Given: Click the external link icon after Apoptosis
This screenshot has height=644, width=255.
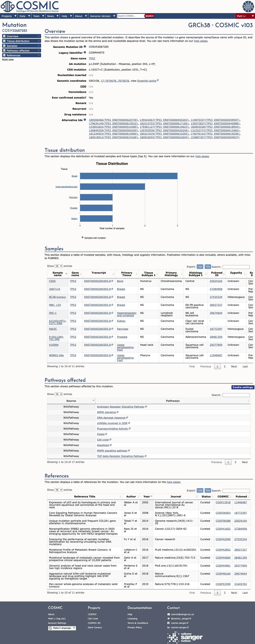Looking at the screenshot, I should pyautogui.click(x=111, y=445).
